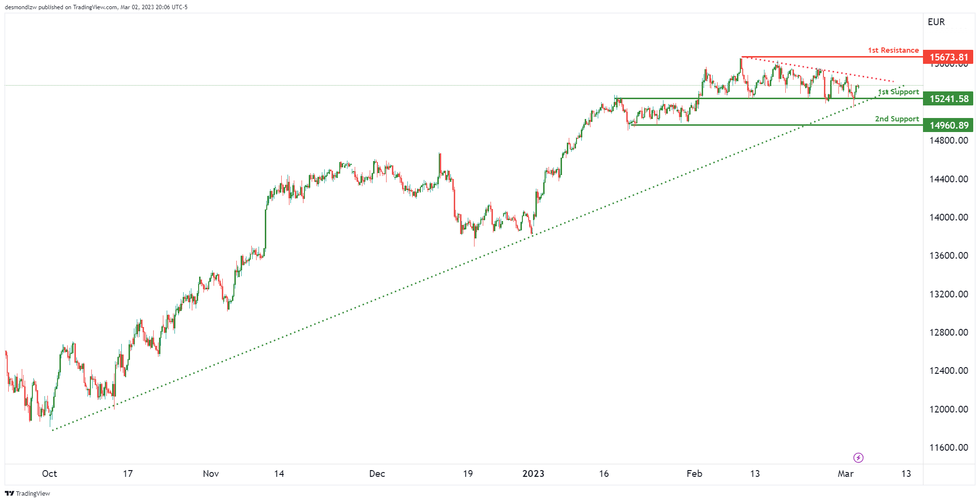Viewport: 980px width, 502px height.
Task: Click the 13200.00 price axis value
Action: 949,294
